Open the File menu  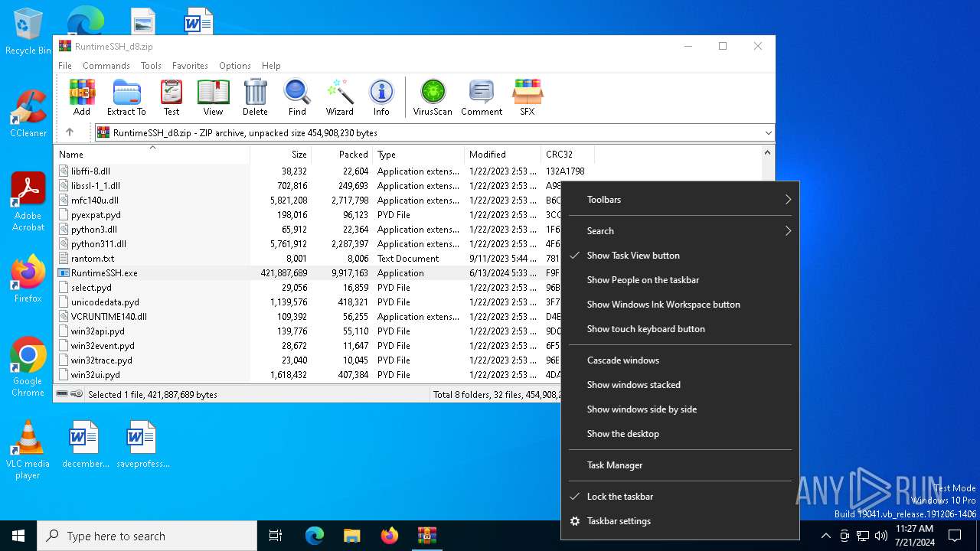pos(65,66)
